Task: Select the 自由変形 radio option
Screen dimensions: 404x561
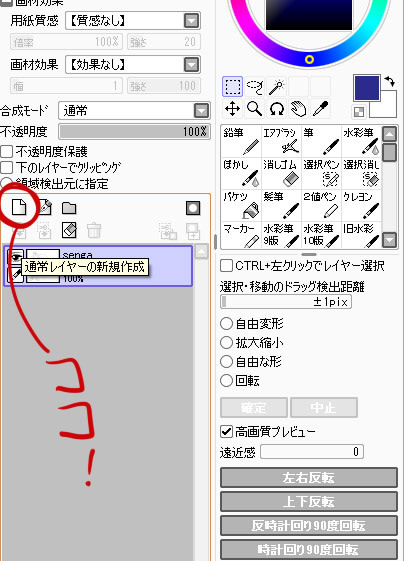Action: coord(226,324)
